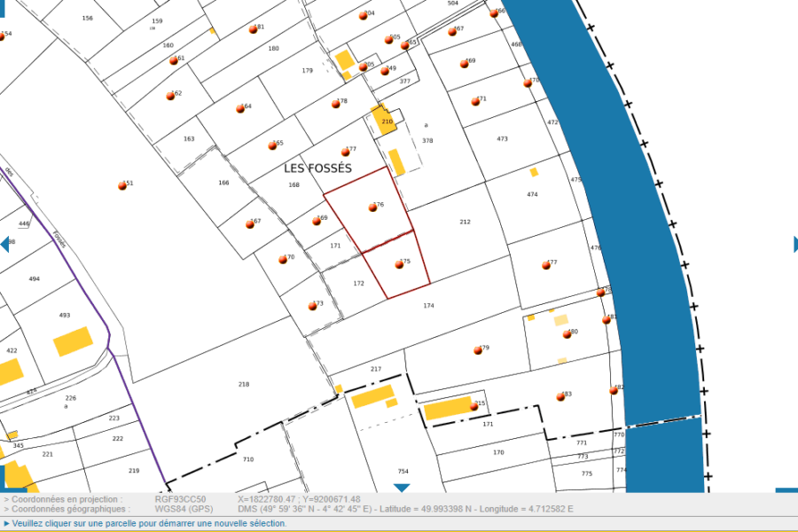Click parcel number 494

(34, 279)
